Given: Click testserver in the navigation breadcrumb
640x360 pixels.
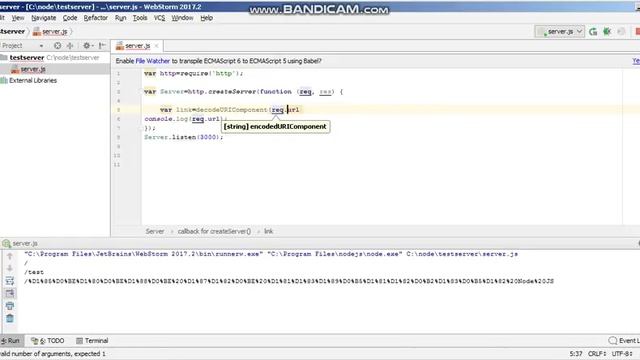Looking at the screenshot, I should click(x=12, y=31).
